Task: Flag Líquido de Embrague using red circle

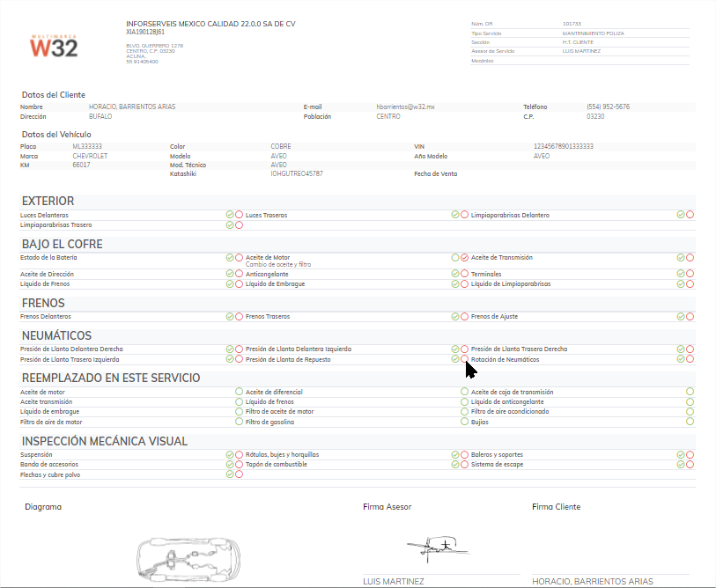Action: [464, 284]
